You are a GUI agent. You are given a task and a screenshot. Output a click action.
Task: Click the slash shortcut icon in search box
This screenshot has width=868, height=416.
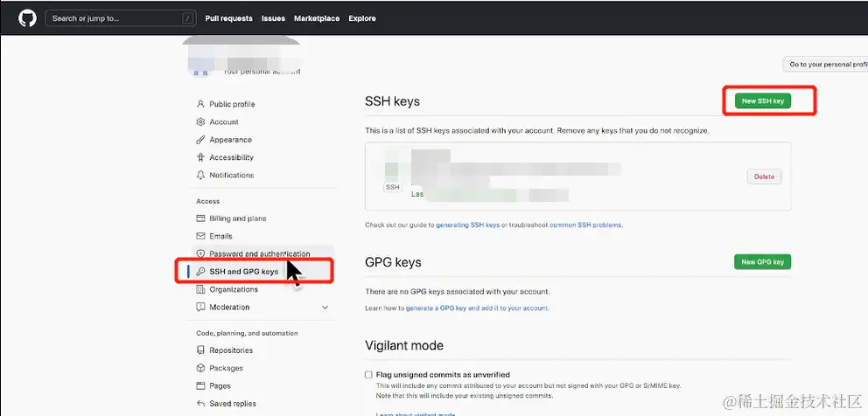point(187,18)
